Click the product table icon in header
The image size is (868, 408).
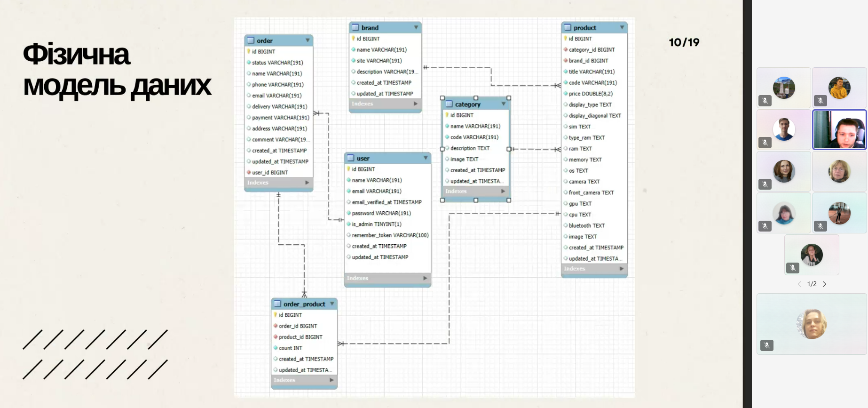point(568,27)
